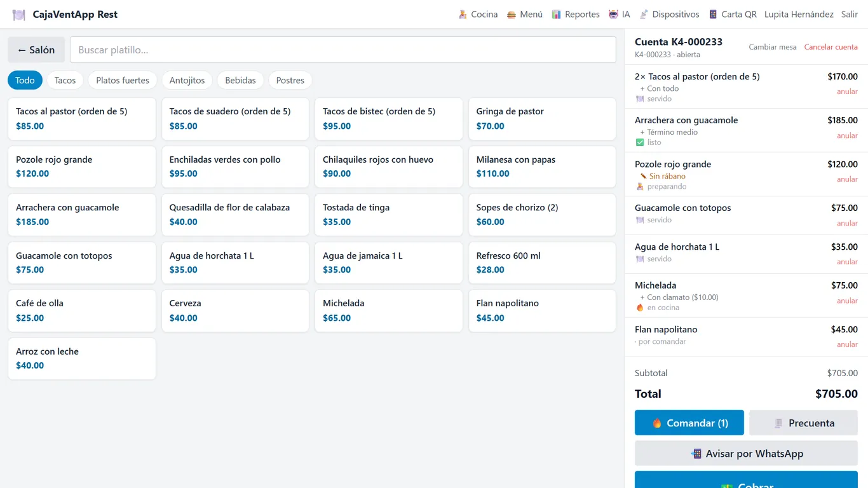The image size is (868, 488).
Task: Add Tostada de tinga to the order
Action: tap(389, 215)
